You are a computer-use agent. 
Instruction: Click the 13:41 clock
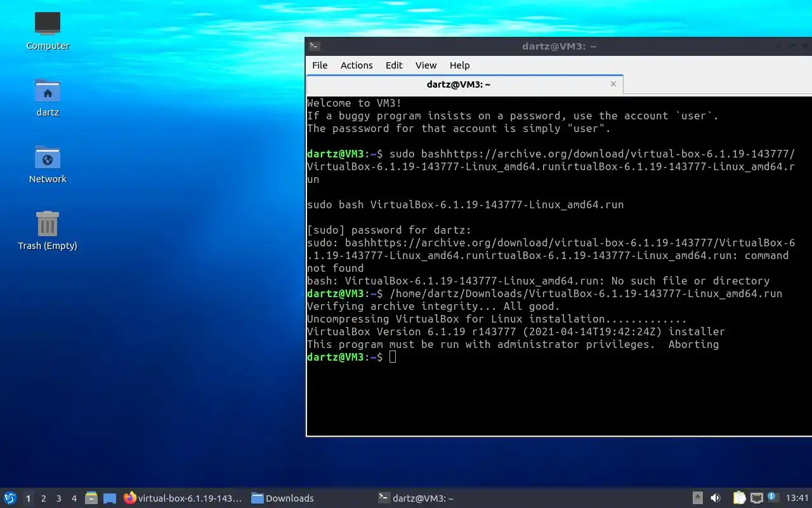(797, 498)
